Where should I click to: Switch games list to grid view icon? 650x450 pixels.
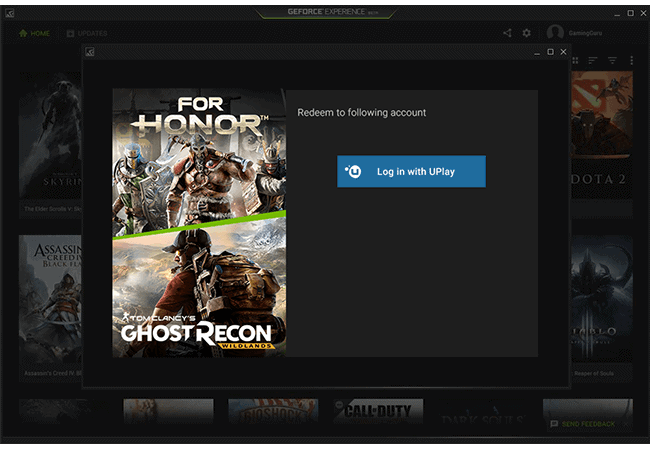click(575, 61)
